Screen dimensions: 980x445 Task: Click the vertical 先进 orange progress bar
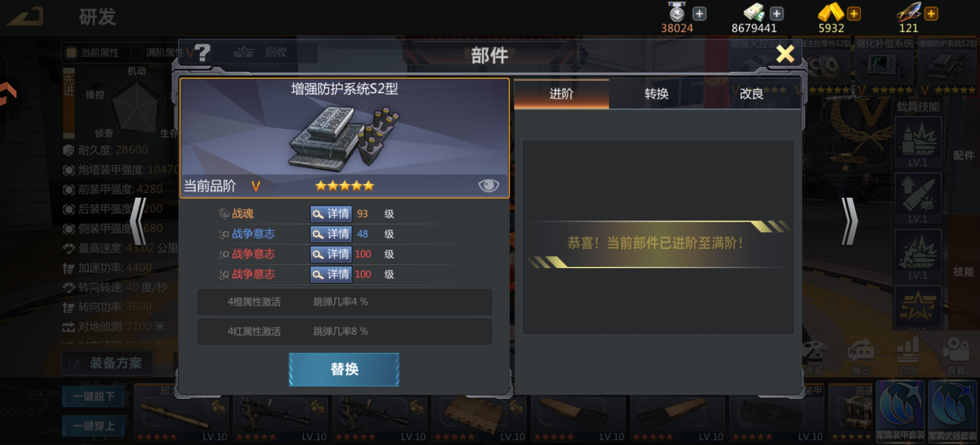(x=69, y=104)
